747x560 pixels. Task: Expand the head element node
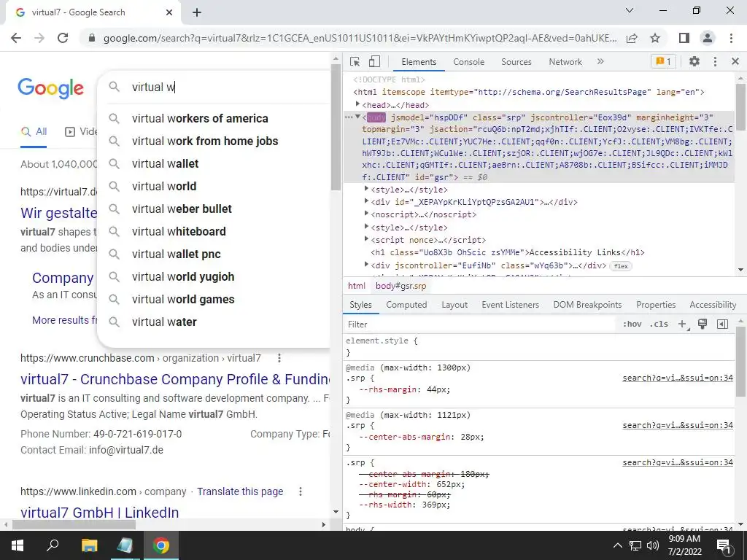tap(357, 104)
